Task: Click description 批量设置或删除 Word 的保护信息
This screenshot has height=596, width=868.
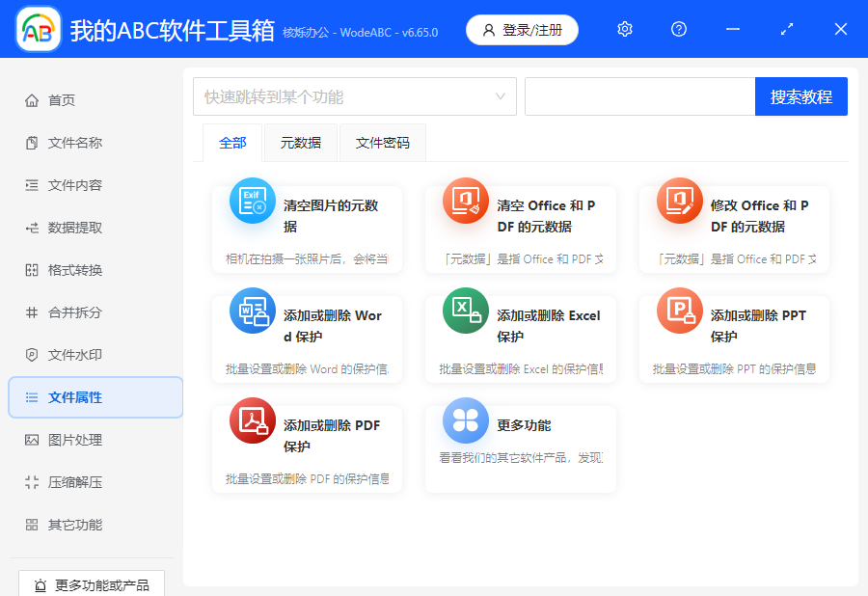Action: point(308,369)
